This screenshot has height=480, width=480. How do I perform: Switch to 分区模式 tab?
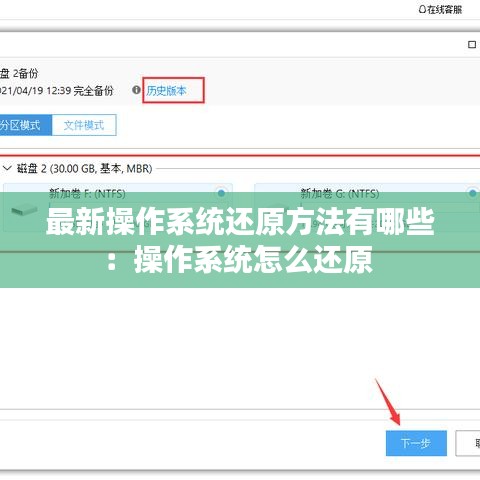tap(26, 125)
